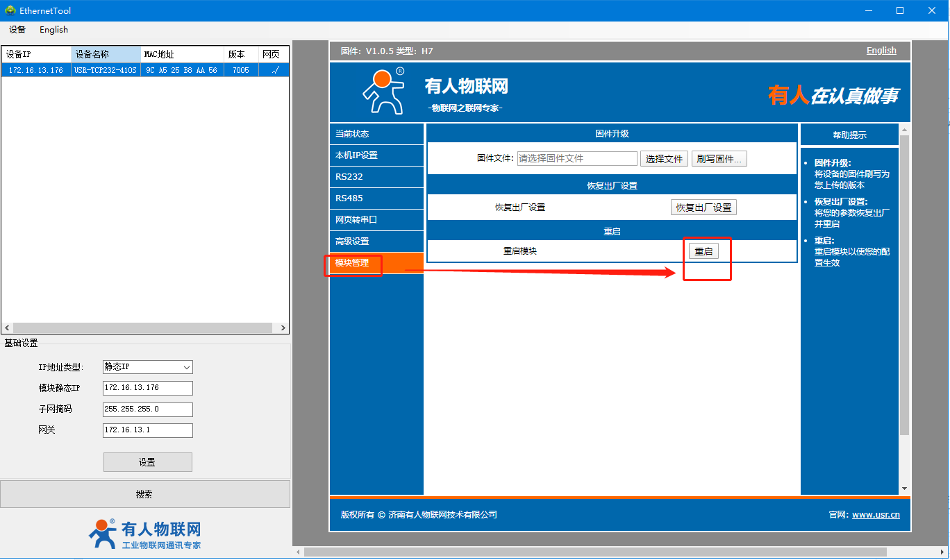
Task: Open the 设备 menu
Action: [17, 30]
